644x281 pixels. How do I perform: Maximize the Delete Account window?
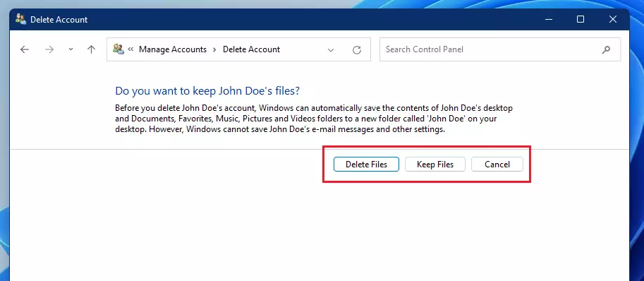pyautogui.click(x=581, y=19)
